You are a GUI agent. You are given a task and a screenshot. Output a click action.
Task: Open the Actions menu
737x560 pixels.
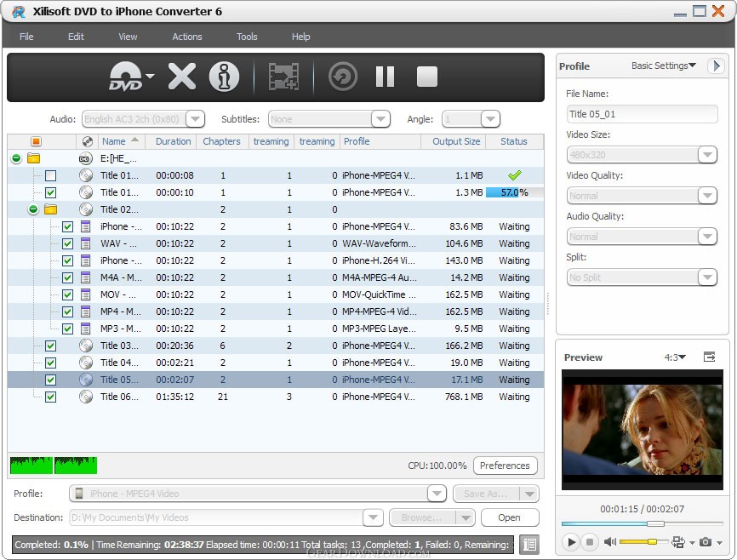[187, 37]
